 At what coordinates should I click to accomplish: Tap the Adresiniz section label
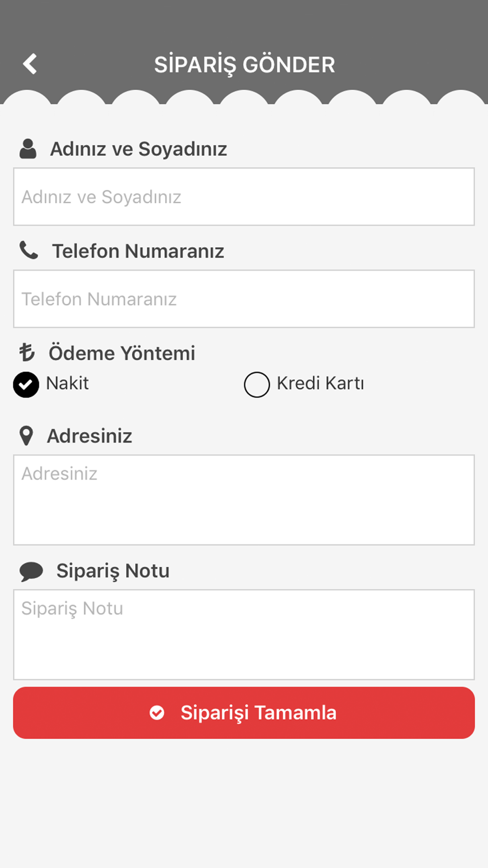pyautogui.click(x=89, y=436)
